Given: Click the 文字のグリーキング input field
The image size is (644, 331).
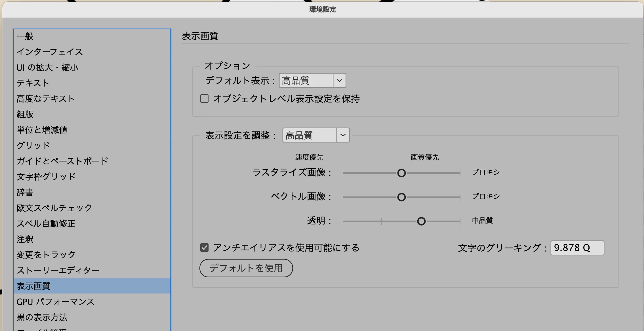Looking at the screenshot, I should point(577,248).
